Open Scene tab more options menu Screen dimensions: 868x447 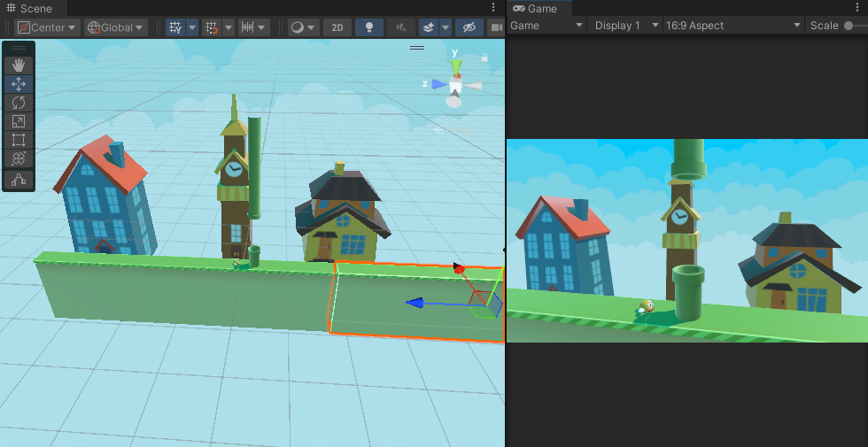pos(493,7)
